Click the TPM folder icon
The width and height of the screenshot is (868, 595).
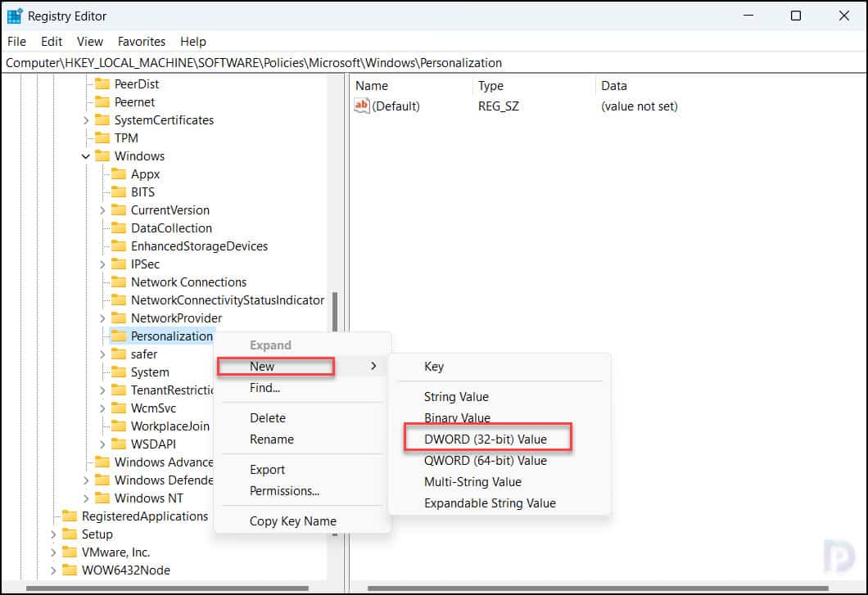tap(102, 137)
